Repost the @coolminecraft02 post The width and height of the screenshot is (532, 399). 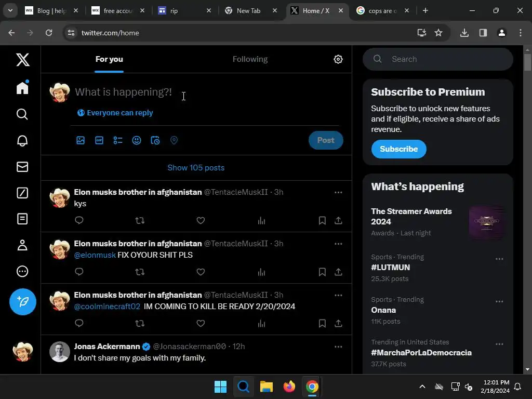[140, 323]
